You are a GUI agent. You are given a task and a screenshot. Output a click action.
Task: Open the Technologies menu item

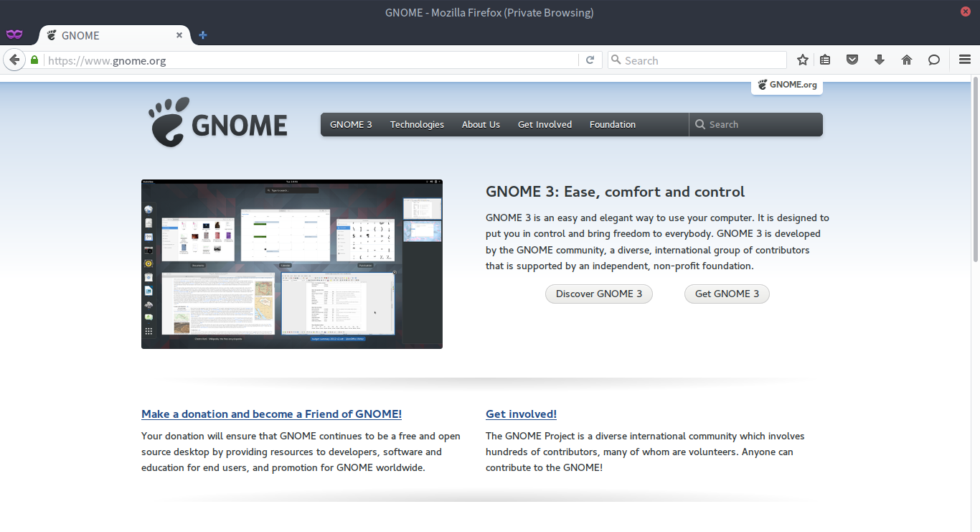[x=417, y=124]
